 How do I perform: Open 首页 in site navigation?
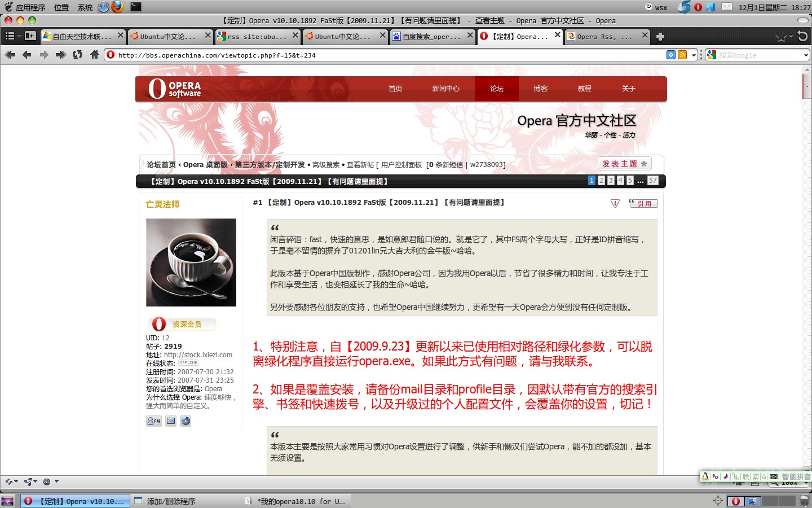(x=395, y=89)
